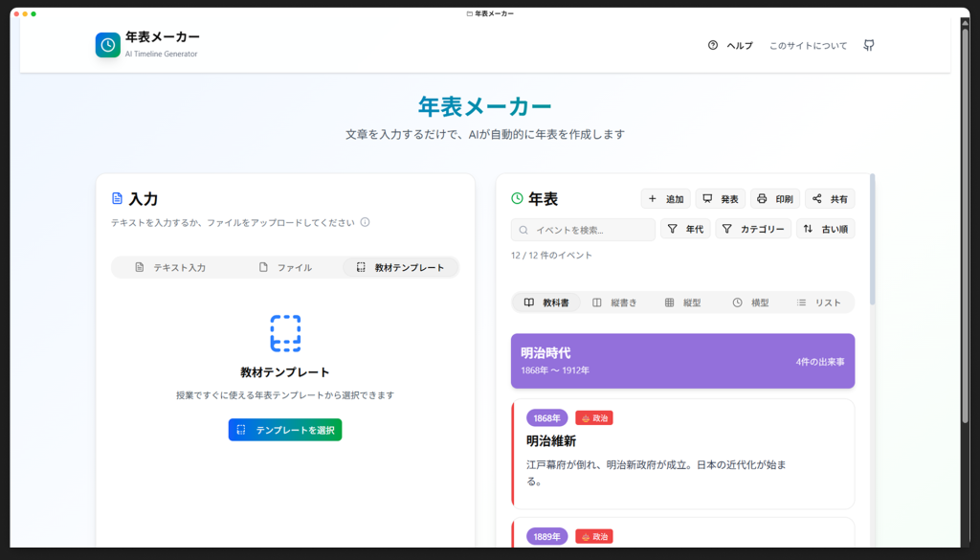Select the 縦書き view mode
Screen dimensions: 980x560
(613, 302)
